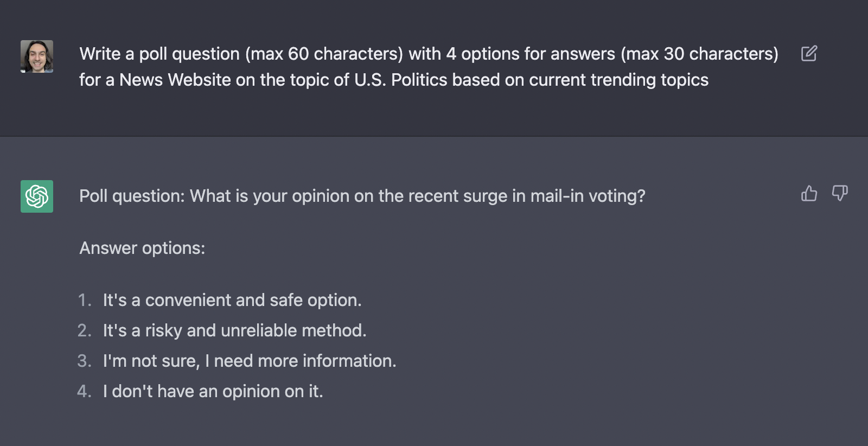
Task: Click the list number '3.' marker
Action: (85, 361)
